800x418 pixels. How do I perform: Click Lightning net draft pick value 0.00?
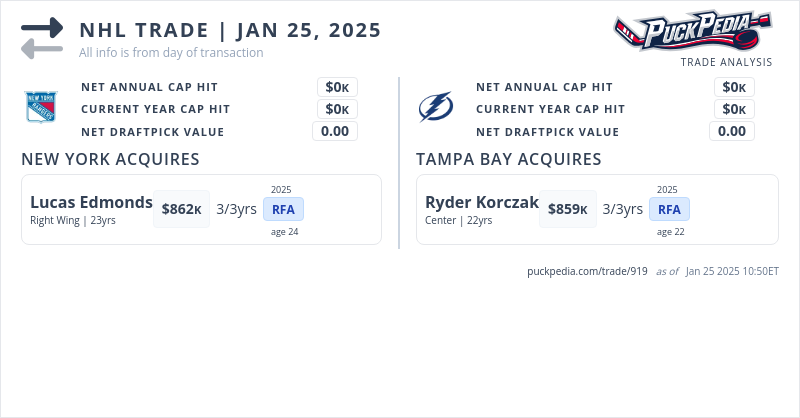coord(732,131)
